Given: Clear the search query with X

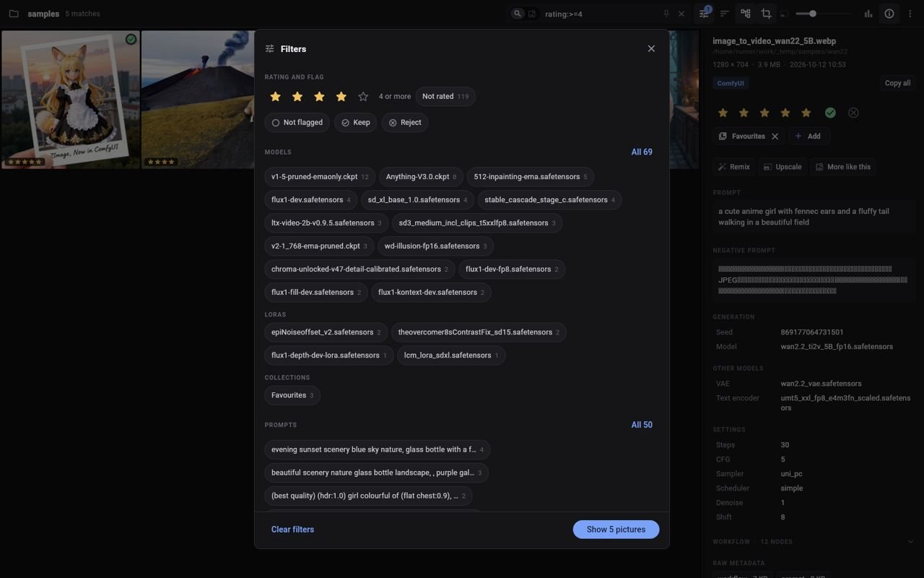Looking at the screenshot, I should [681, 14].
